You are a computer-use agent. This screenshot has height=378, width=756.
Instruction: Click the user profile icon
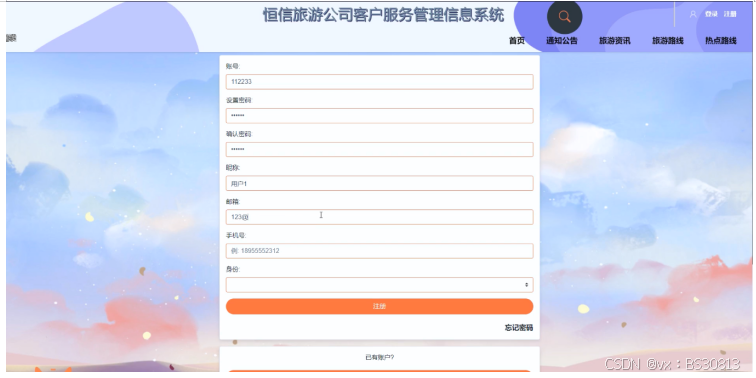tap(693, 14)
